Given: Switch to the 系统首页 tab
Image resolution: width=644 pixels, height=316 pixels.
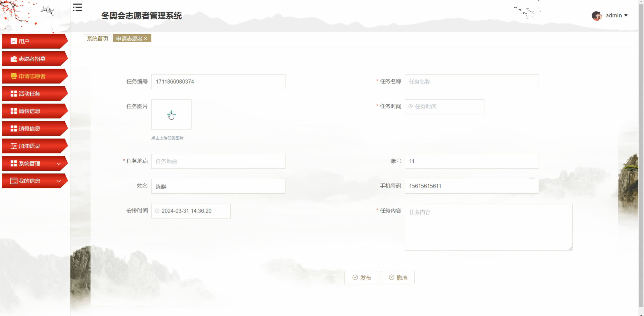Looking at the screenshot, I should (x=97, y=39).
